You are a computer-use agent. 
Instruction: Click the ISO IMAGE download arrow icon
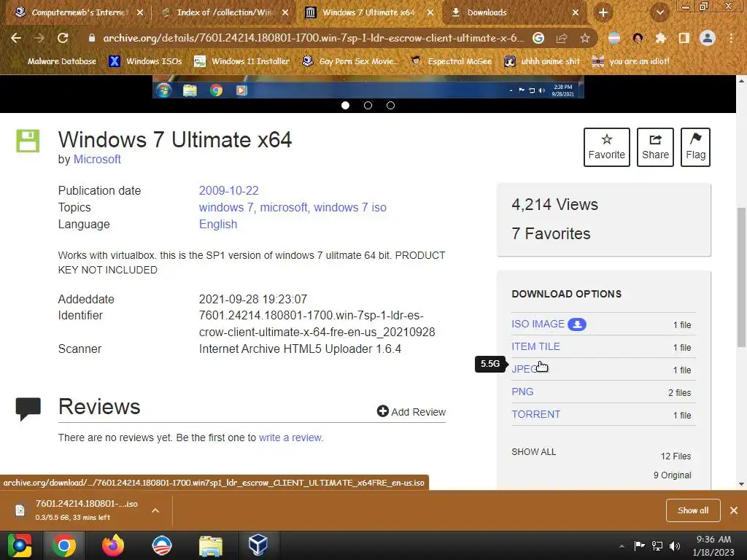coord(577,324)
